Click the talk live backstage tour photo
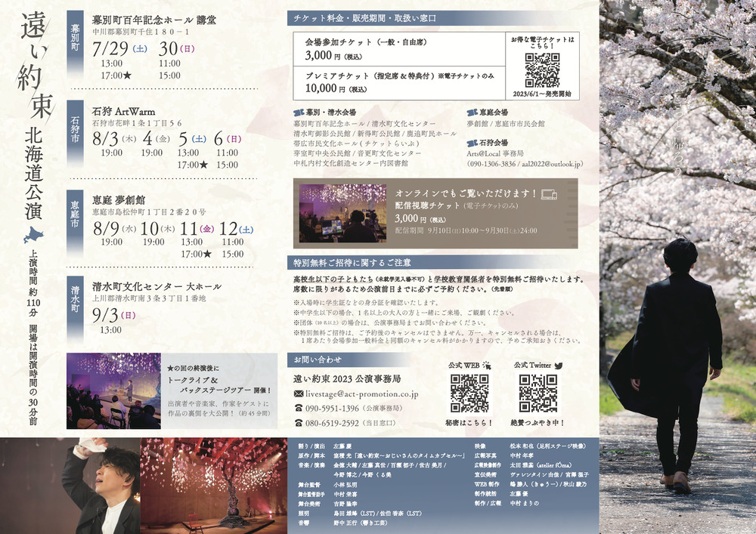 [113, 391]
